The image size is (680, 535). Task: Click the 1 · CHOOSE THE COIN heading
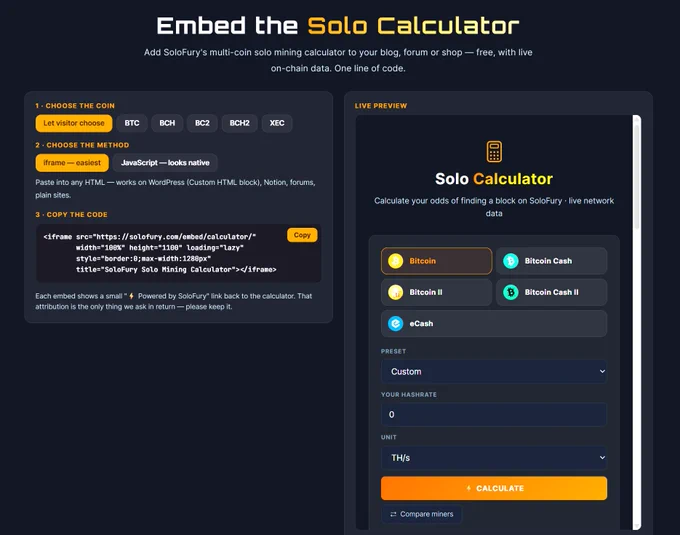click(x=75, y=106)
